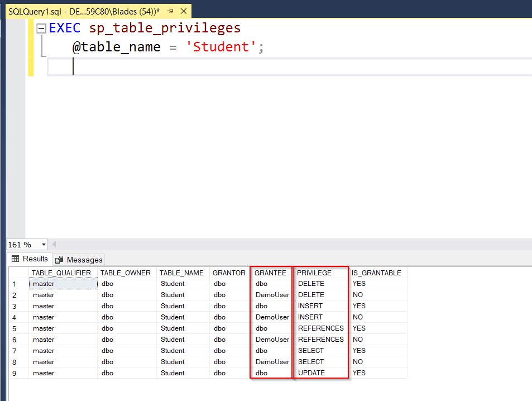Viewport: 532px width, 401px height.
Task: Click the Messages tab document icon
Action: pyautogui.click(x=58, y=260)
